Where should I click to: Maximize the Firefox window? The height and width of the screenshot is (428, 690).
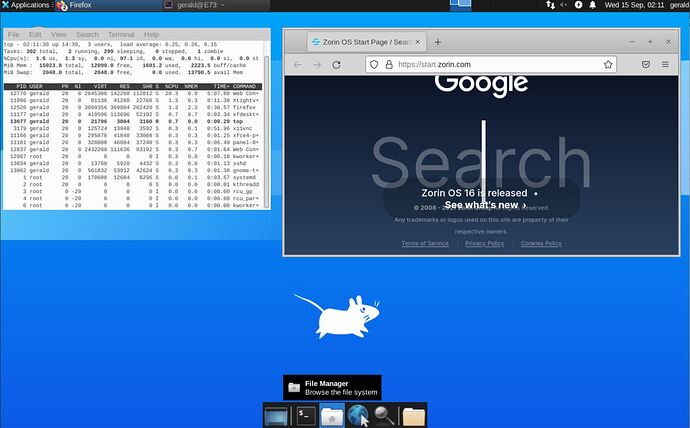tap(650, 42)
